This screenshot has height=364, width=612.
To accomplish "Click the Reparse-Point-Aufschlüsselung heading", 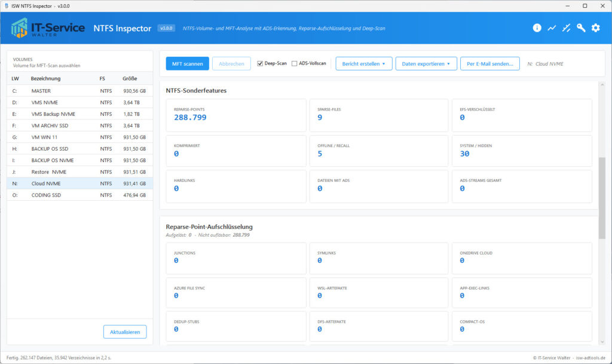I will coord(209,227).
